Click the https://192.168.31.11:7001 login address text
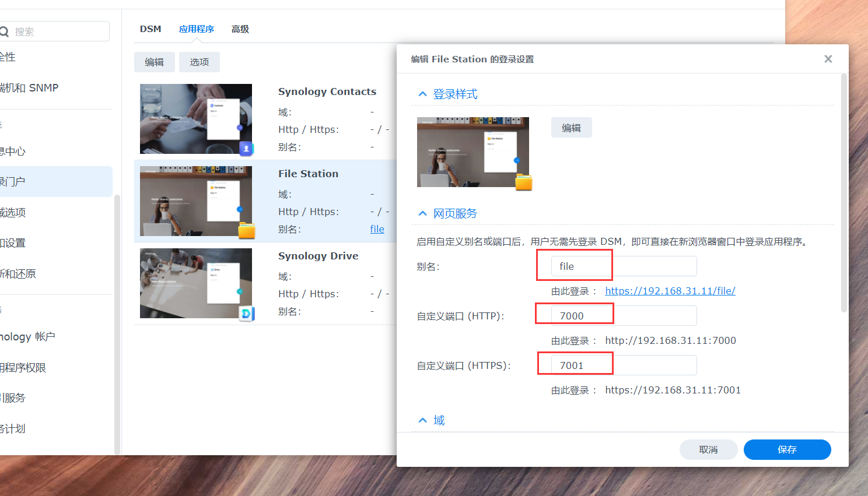 click(x=673, y=390)
